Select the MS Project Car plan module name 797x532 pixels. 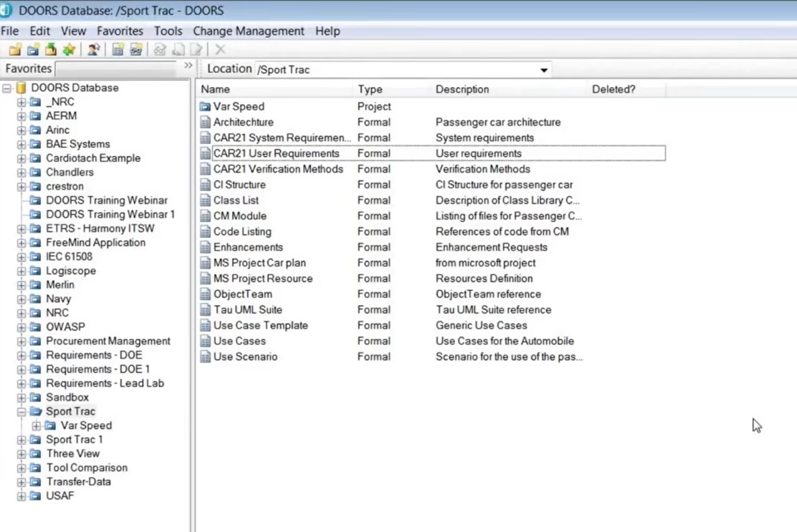click(260, 262)
